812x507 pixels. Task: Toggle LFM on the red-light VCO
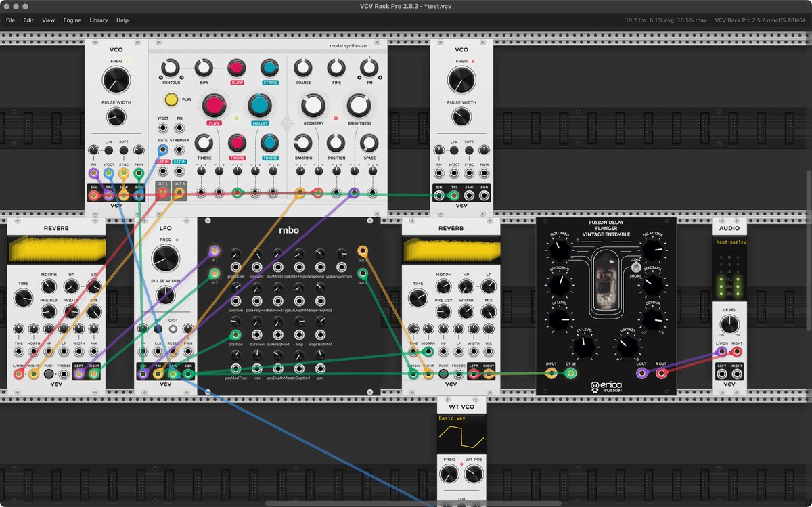454,150
